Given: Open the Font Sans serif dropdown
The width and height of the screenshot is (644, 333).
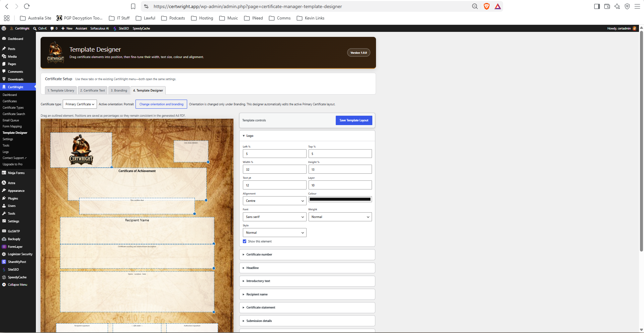Looking at the screenshot, I should click(x=274, y=217).
